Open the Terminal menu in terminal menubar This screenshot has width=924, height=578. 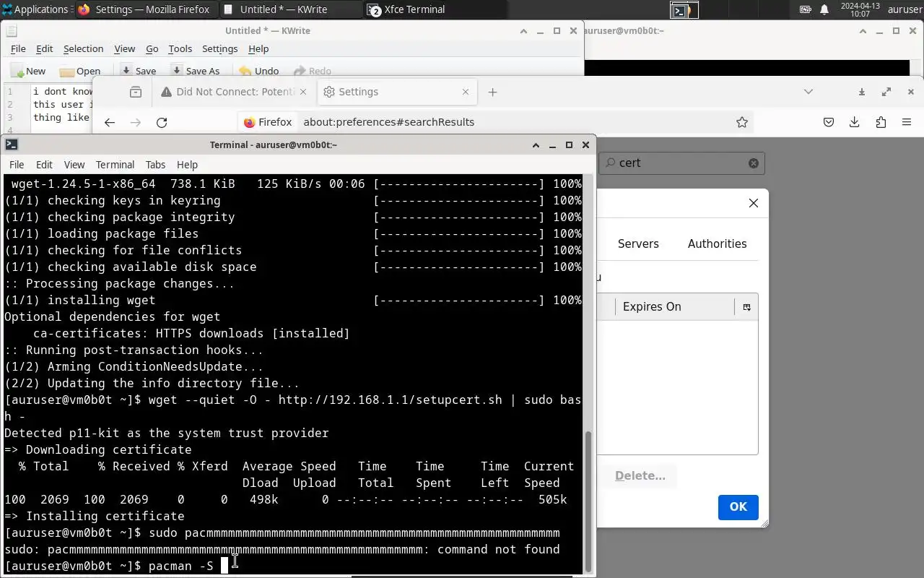tap(115, 165)
